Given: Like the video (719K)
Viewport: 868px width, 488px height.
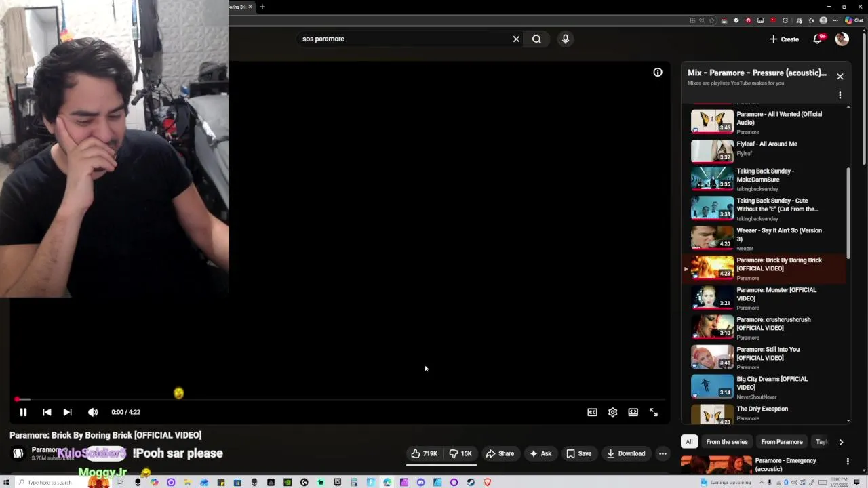Looking at the screenshot, I should coord(425,454).
